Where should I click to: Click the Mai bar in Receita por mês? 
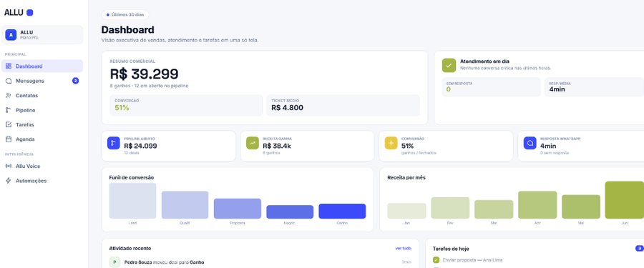pyautogui.click(x=581, y=207)
